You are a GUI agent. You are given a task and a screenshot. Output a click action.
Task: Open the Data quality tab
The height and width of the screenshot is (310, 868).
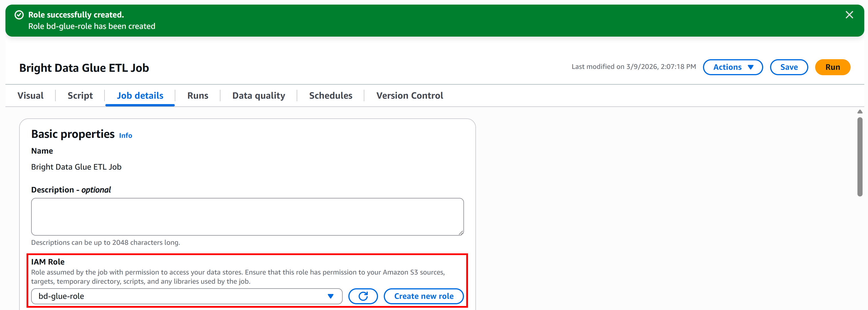(258, 96)
